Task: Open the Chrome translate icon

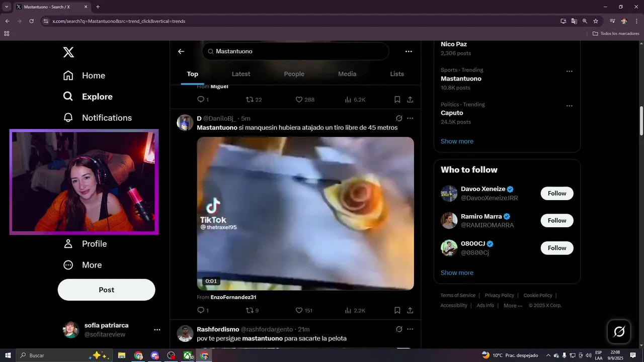Action: tap(574, 21)
